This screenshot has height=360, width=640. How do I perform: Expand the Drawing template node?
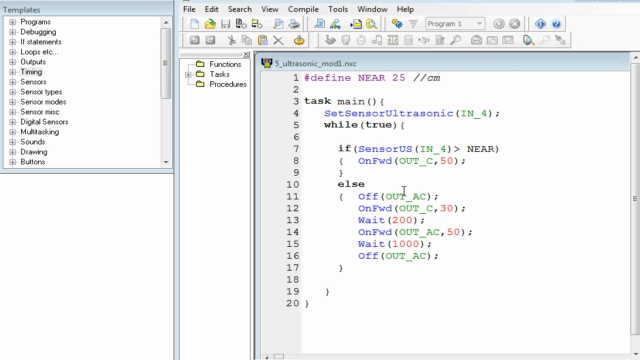click(x=13, y=152)
